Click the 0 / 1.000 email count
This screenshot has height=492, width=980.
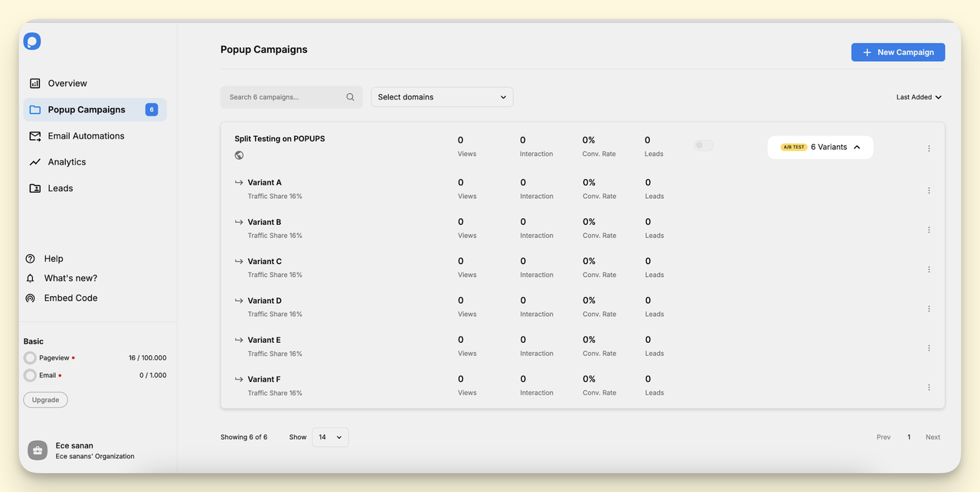[x=152, y=376]
